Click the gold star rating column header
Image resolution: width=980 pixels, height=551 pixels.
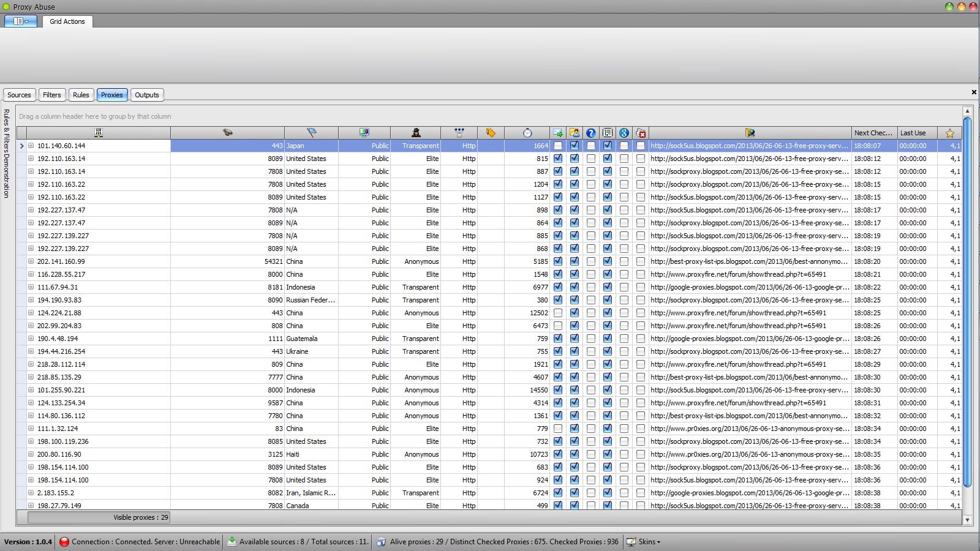tap(949, 133)
